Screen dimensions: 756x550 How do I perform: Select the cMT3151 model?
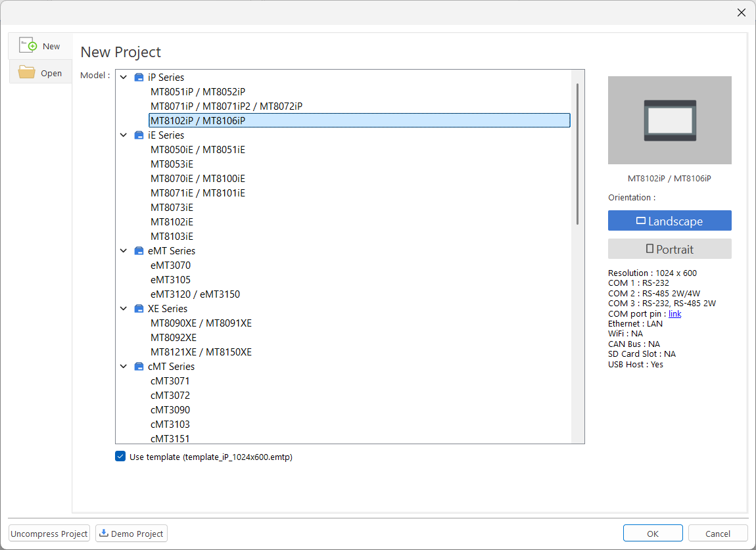[170, 438]
